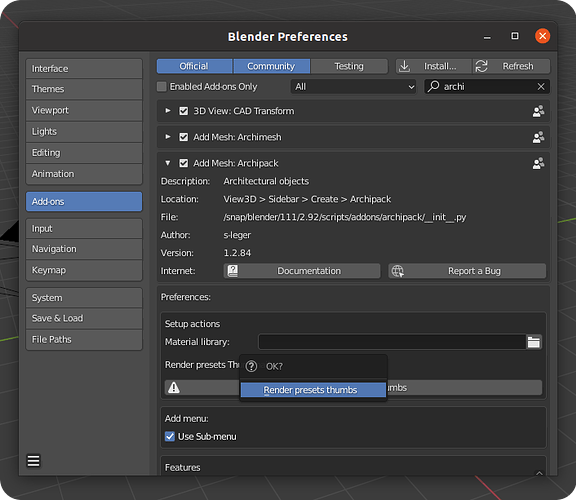Open the Archipack Documentation link
576x500 pixels.
click(x=302, y=271)
